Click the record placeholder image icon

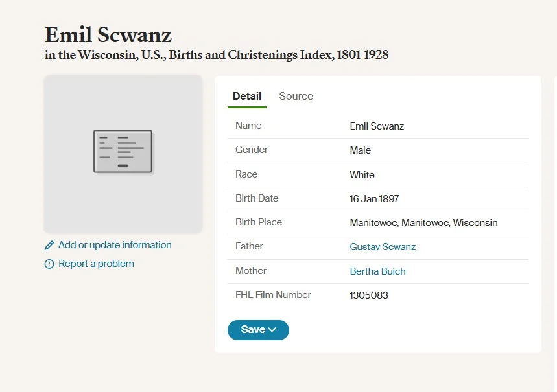point(123,152)
